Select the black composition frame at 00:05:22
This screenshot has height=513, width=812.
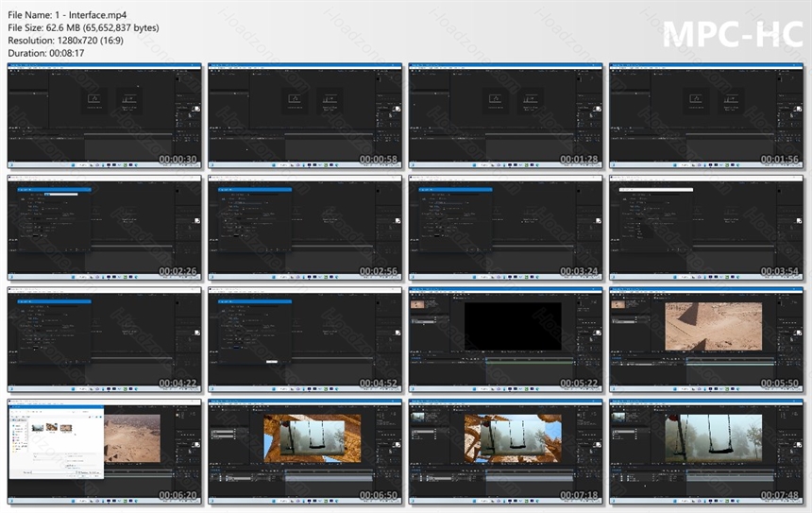coord(506,340)
